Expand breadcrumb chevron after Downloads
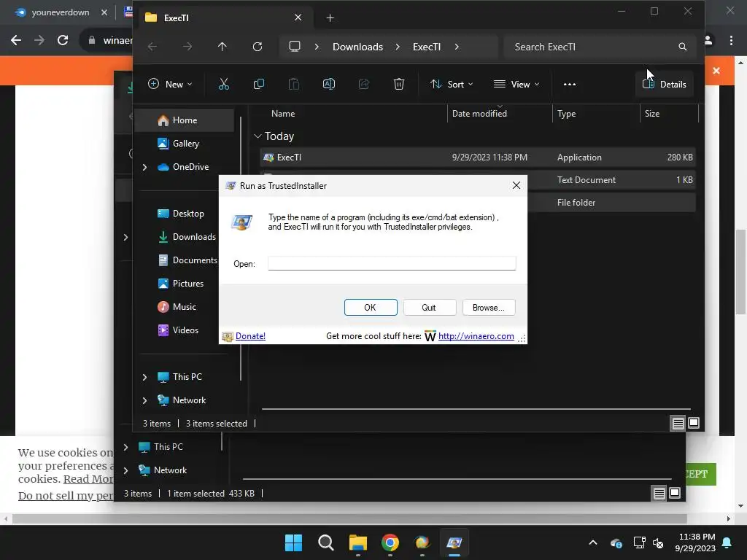This screenshot has height=560, width=747. (398, 47)
